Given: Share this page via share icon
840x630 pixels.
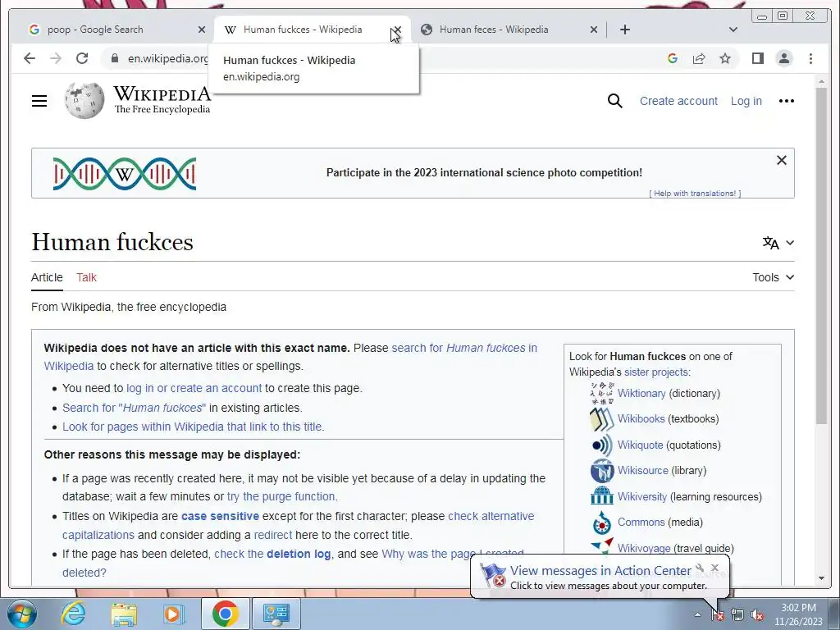Looking at the screenshot, I should click(699, 58).
